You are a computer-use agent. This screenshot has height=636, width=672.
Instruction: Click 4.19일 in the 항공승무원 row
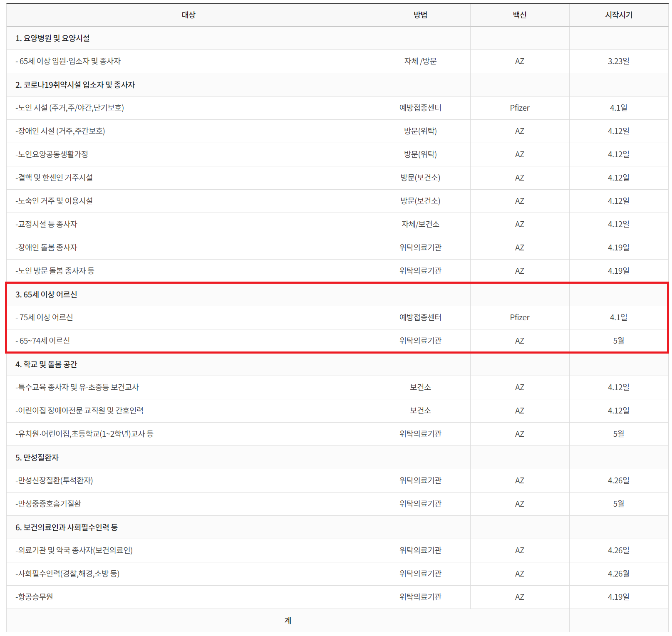pos(618,597)
